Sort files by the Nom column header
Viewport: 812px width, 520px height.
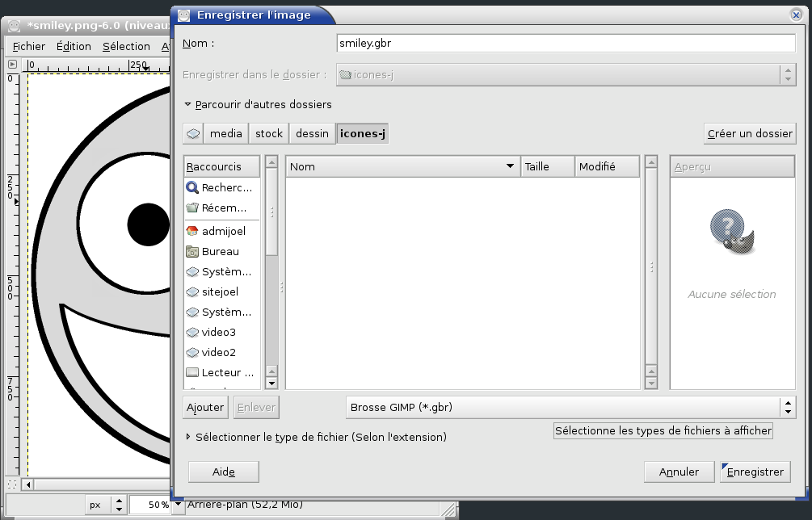(x=402, y=166)
